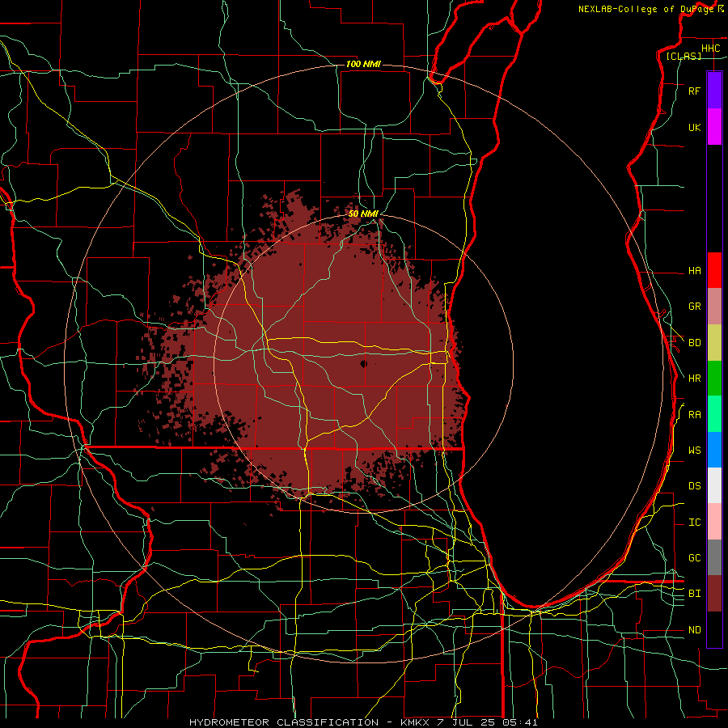Click the [CLAS] units label
The height and width of the screenshot is (728, 728).
click(684, 56)
